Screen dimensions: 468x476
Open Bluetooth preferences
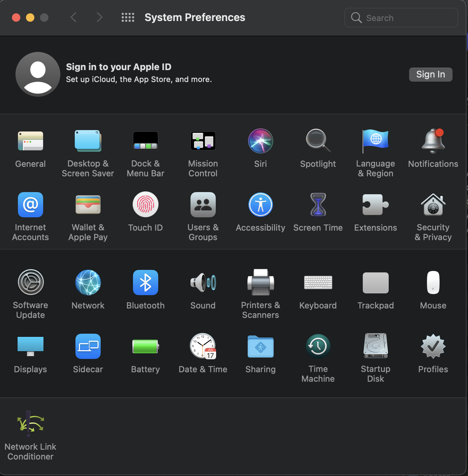(x=146, y=283)
